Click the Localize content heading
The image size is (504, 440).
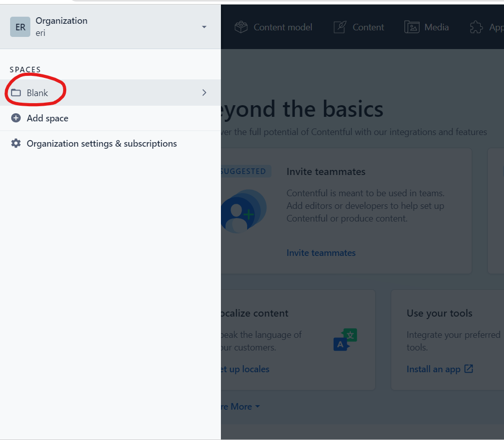click(x=255, y=313)
